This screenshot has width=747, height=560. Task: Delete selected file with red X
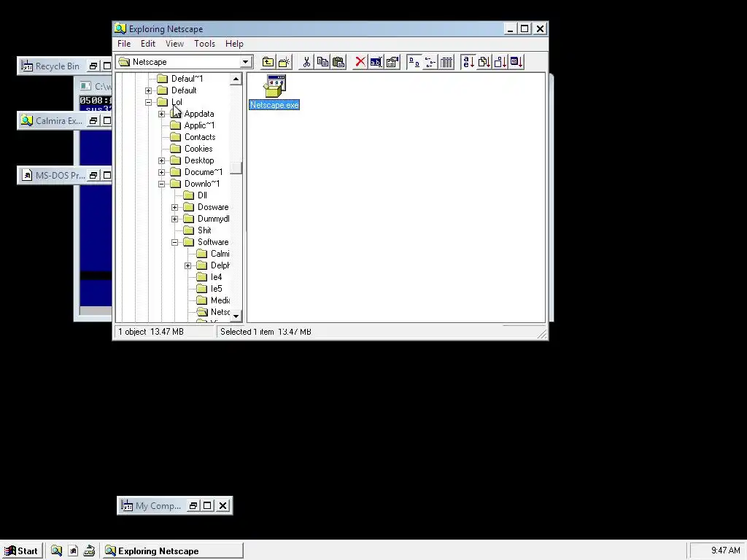pos(360,62)
